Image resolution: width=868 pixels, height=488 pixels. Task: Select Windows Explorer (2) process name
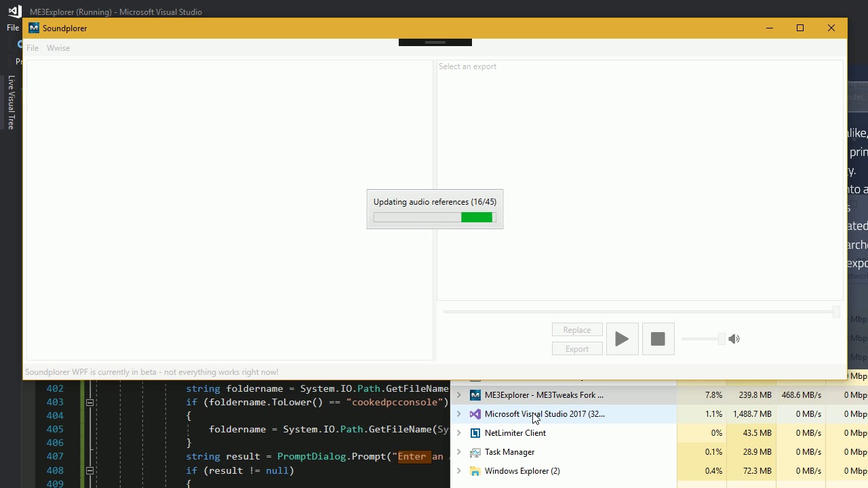tap(522, 471)
